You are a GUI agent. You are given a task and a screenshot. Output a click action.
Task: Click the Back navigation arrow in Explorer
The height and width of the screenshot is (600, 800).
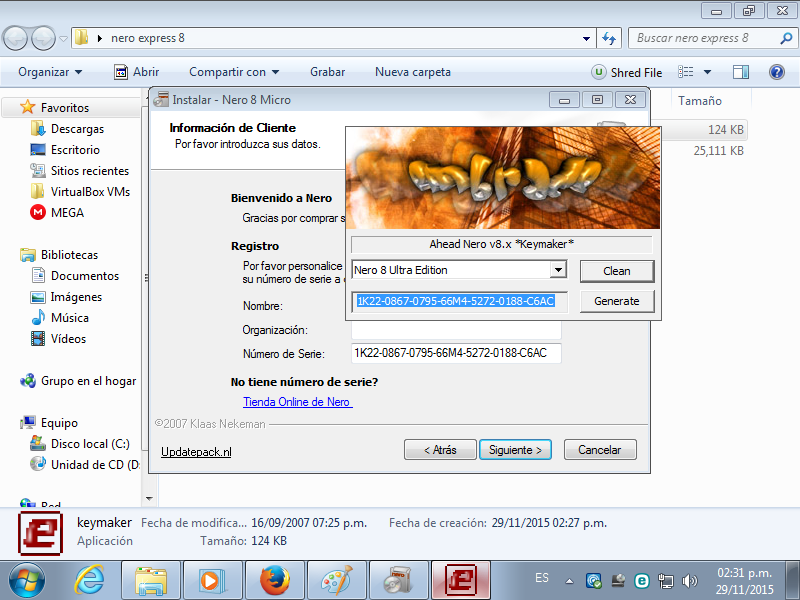point(15,38)
